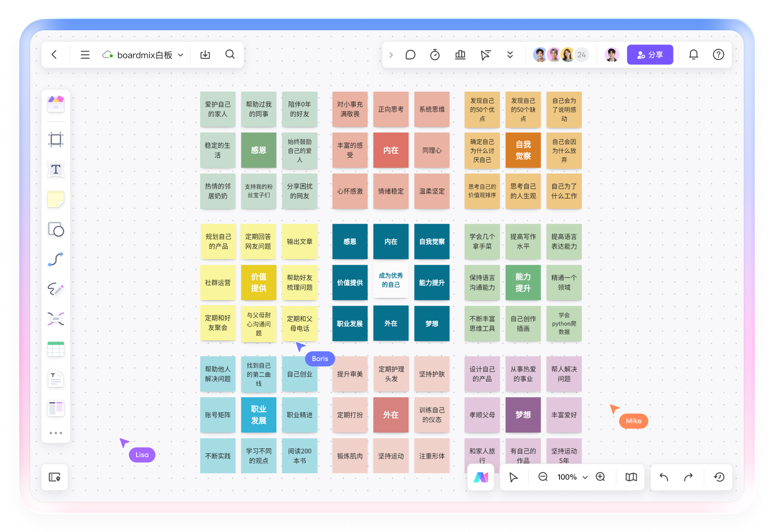
Task: Click the 24 collaborators count badge
Action: point(581,55)
